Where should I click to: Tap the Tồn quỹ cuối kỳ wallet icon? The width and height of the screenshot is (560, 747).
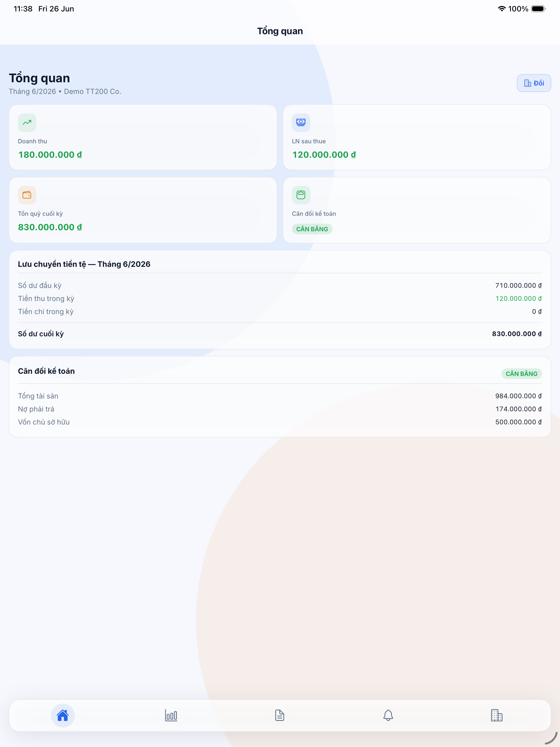[27, 195]
